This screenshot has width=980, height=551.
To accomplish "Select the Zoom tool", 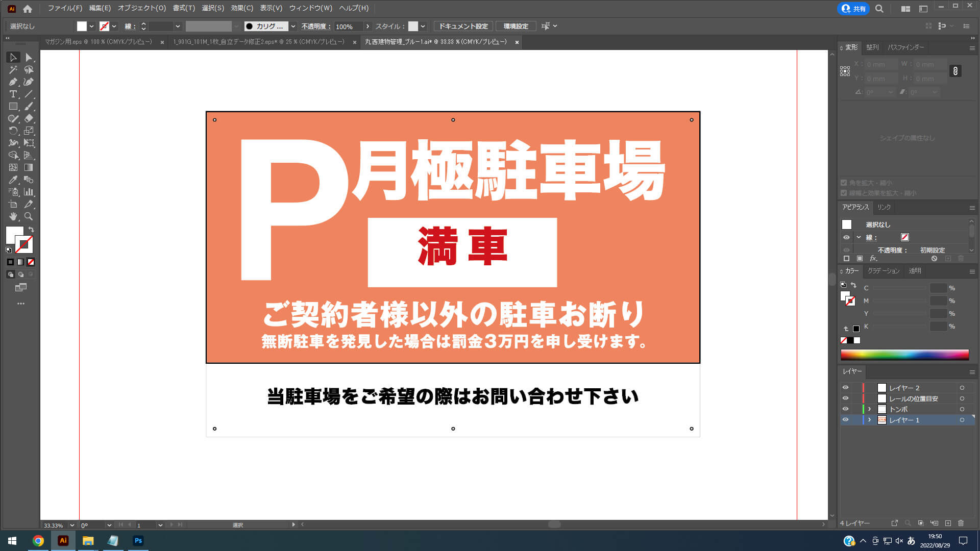I will 29,217.
